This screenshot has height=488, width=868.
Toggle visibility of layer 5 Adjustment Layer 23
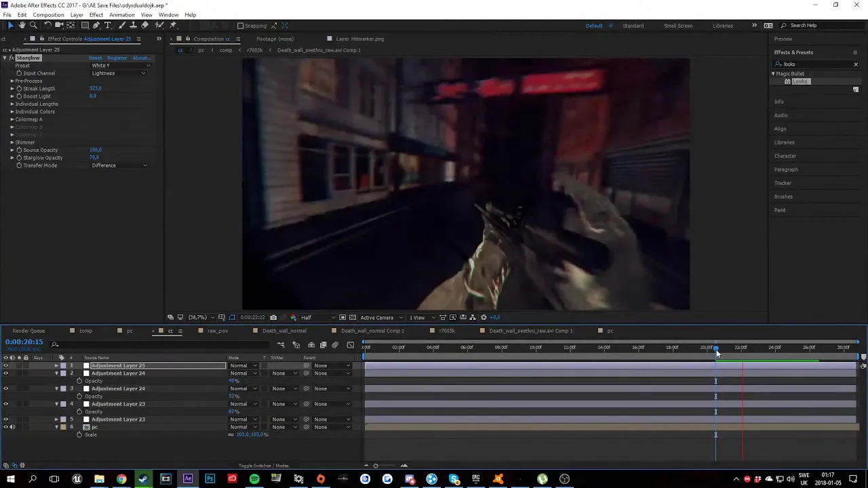coord(5,420)
